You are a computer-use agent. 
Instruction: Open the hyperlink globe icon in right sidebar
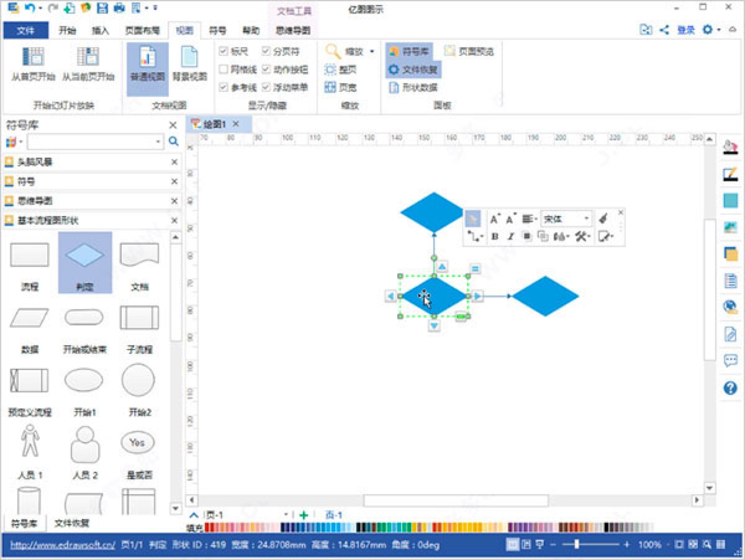click(x=730, y=307)
